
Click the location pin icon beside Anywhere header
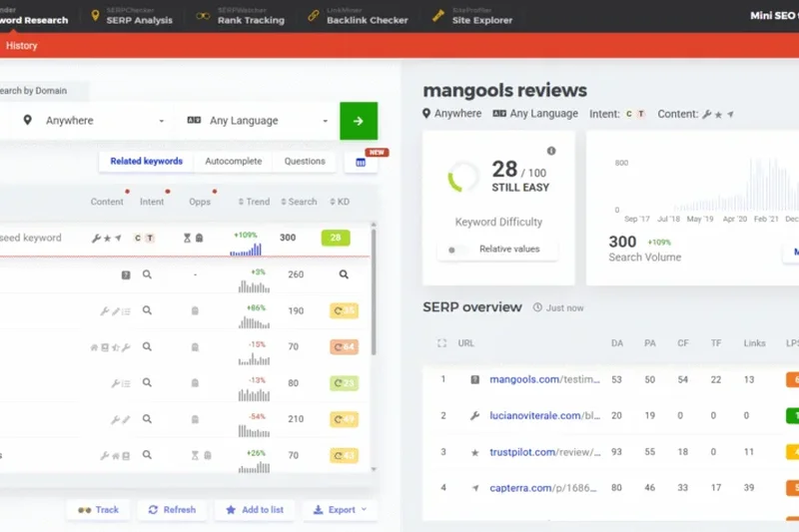pyautogui.click(x=426, y=114)
